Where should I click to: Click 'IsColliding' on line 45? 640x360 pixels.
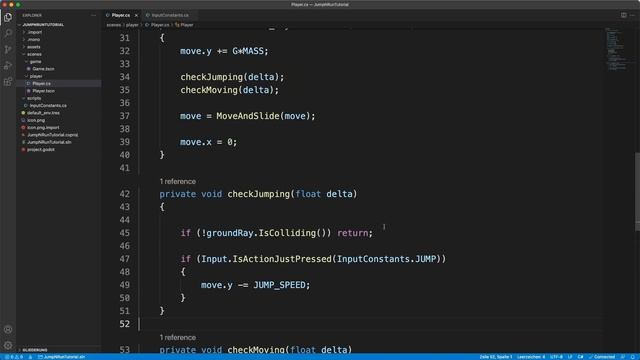tap(287, 233)
